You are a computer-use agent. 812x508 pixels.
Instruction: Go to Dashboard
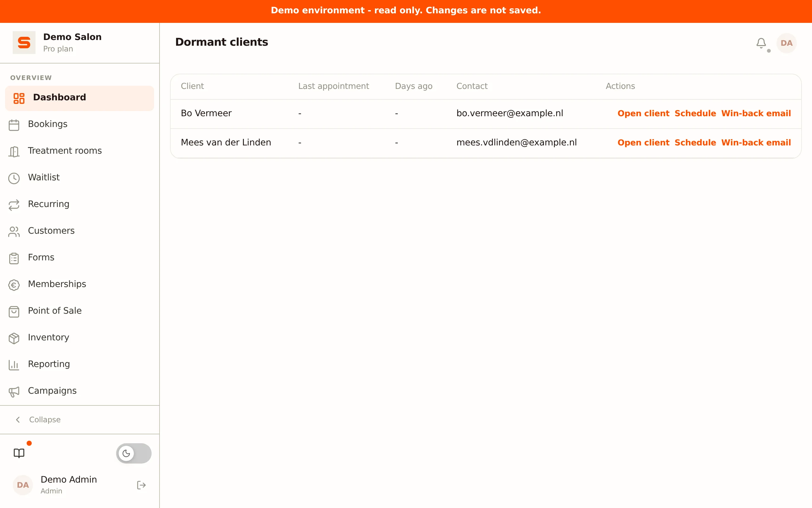(x=80, y=98)
